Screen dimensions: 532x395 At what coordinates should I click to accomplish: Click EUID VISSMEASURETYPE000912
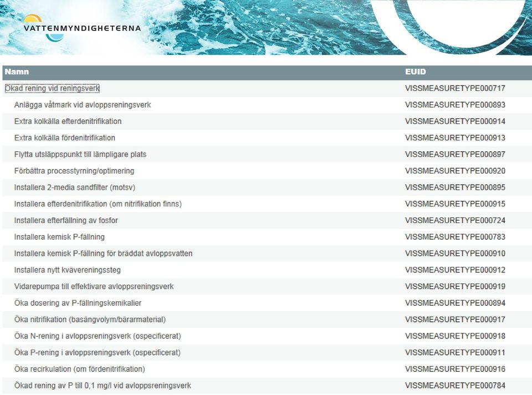[x=455, y=270]
